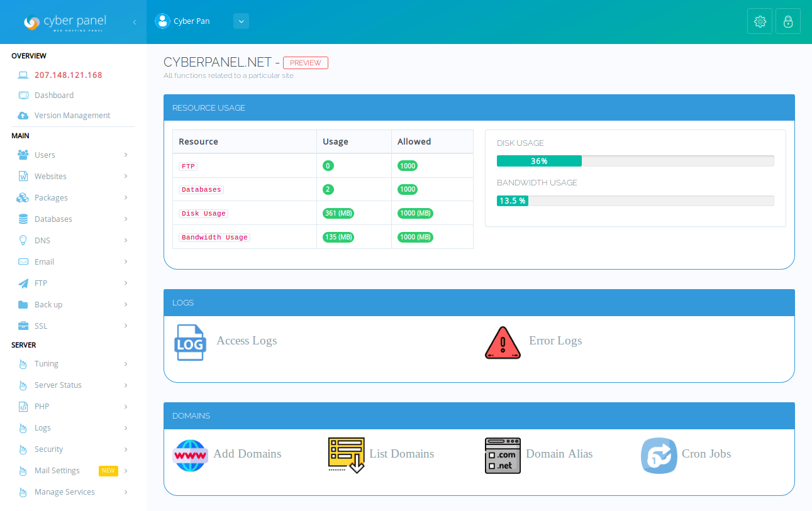This screenshot has height=511, width=812.
Task: Expand the SSL chevron
Action: [x=126, y=326]
